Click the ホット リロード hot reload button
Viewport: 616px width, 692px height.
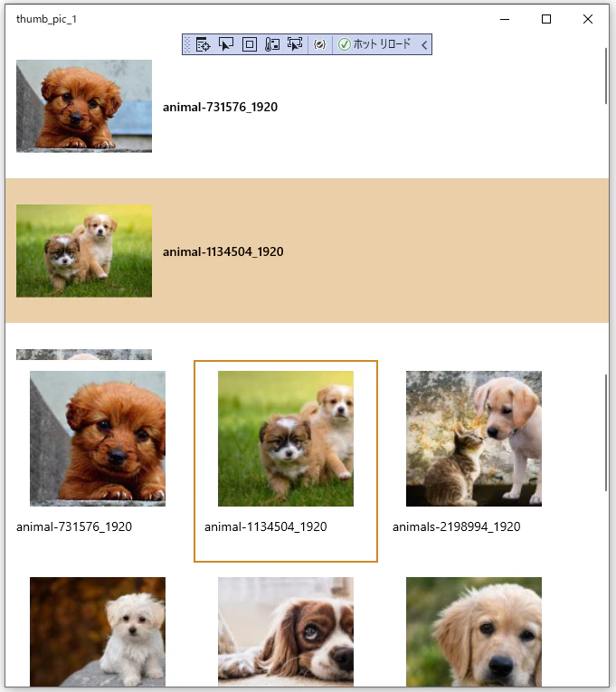click(x=374, y=44)
